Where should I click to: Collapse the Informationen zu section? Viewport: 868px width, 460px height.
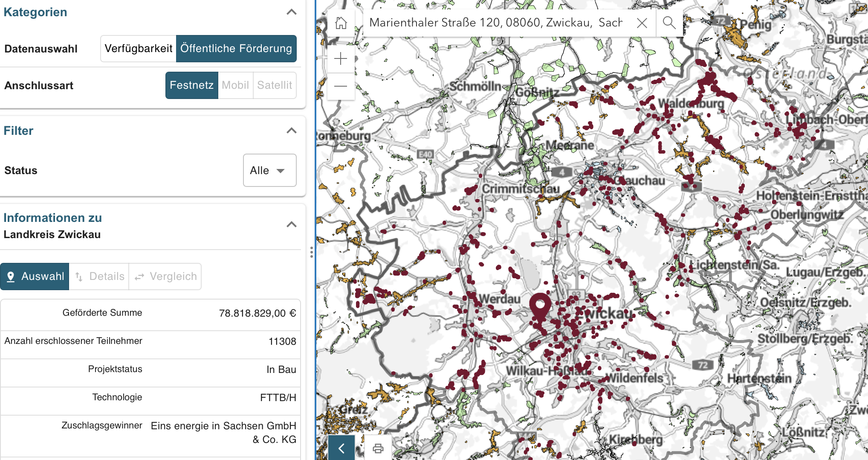point(292,224)
